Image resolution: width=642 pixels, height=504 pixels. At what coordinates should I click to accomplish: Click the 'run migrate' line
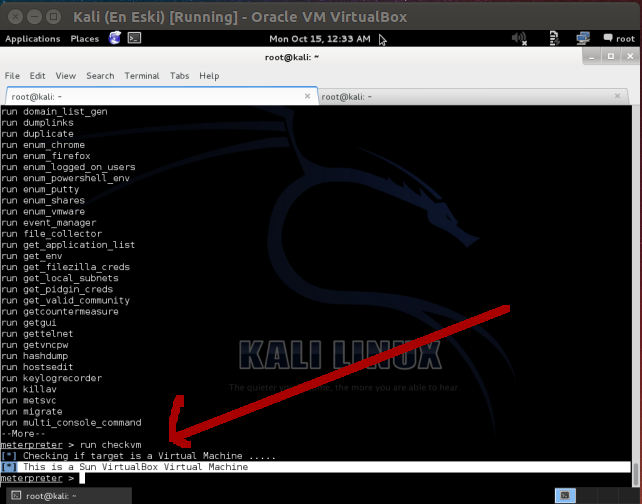[x=32, y=411]
